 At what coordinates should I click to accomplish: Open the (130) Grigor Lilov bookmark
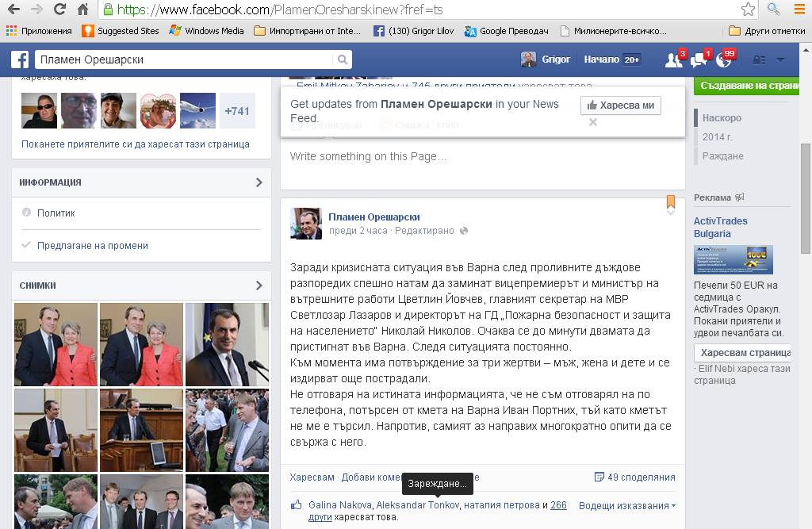click(x=413, y=31)
